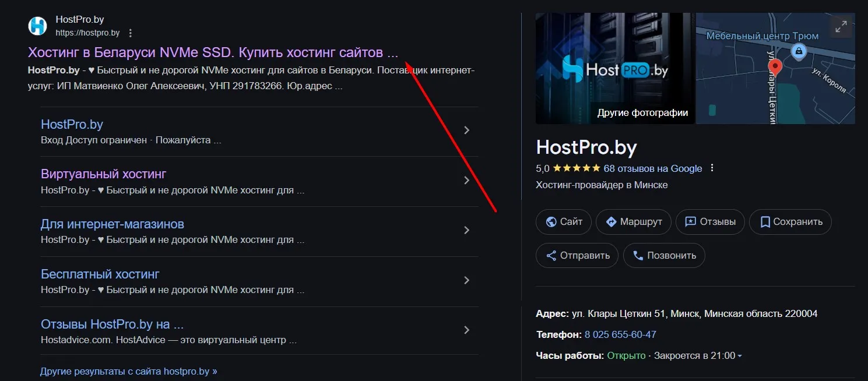Image resolution: width=868 pixels, height=381 pixels.
Task: Expand the opening hours dropdown arrow
Action: coord(740,356)
